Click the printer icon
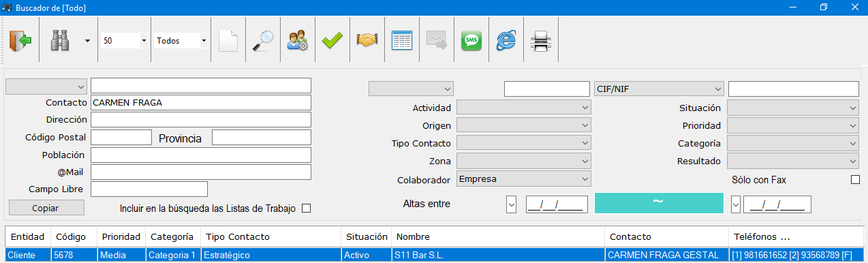The image size is (868, 263). click(540, 41)
